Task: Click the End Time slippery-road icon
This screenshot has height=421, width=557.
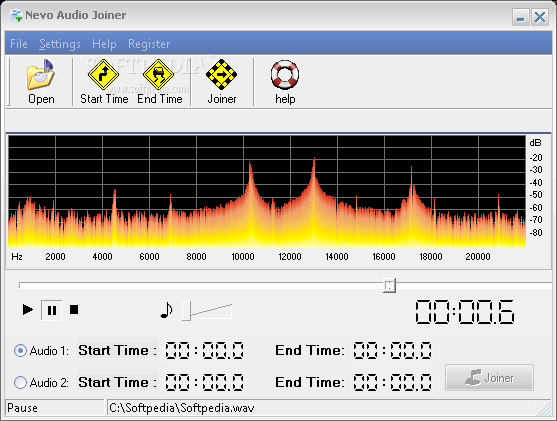Action: pos(158,74)
